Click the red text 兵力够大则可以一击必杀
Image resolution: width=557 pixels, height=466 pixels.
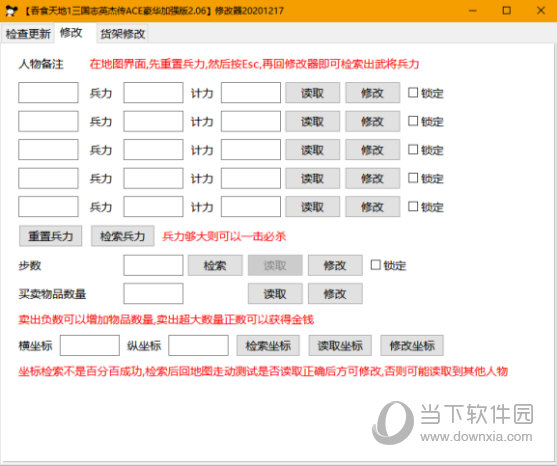tap(224, 236)
